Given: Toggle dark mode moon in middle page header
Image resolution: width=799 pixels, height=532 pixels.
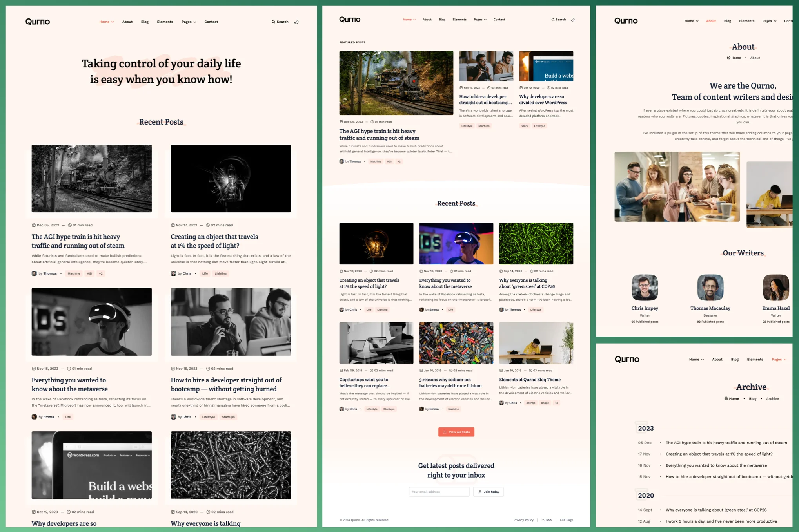Looking at the screenshot, I should [572, 20].
